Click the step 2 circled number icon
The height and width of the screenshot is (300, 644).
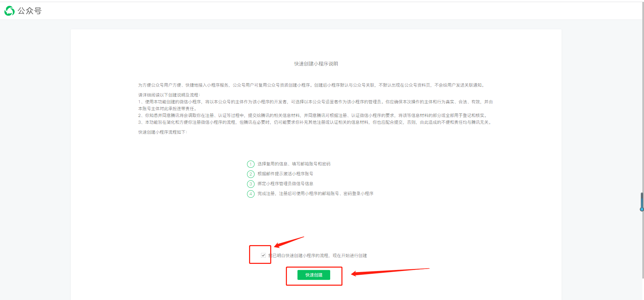[x=251, y=174]
